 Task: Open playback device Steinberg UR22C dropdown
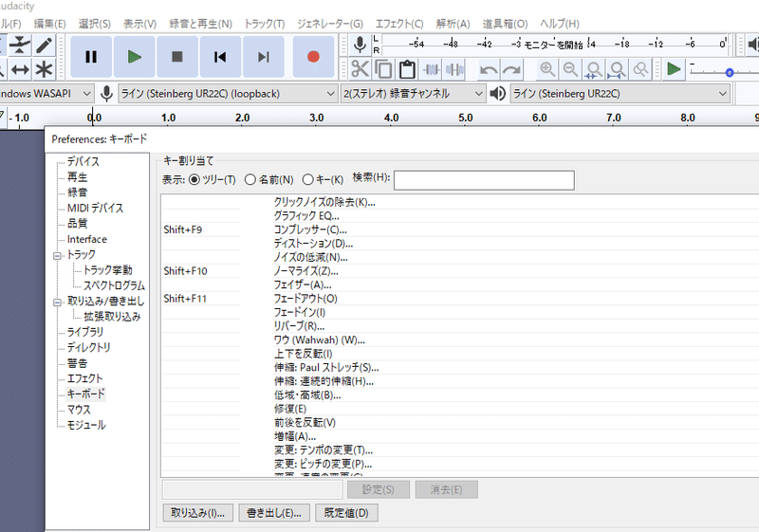pos(620,93)
